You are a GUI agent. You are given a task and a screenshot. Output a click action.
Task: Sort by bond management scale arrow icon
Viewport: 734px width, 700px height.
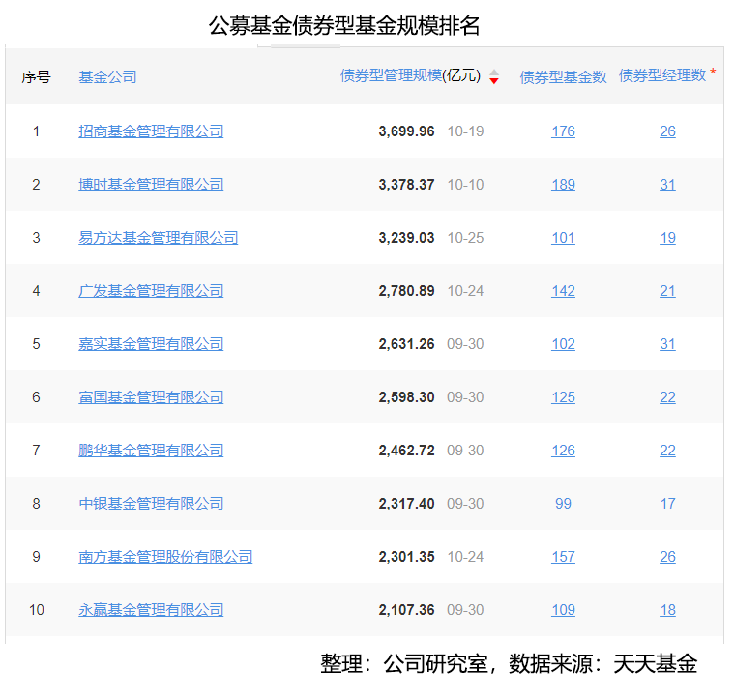pos(494,76)
